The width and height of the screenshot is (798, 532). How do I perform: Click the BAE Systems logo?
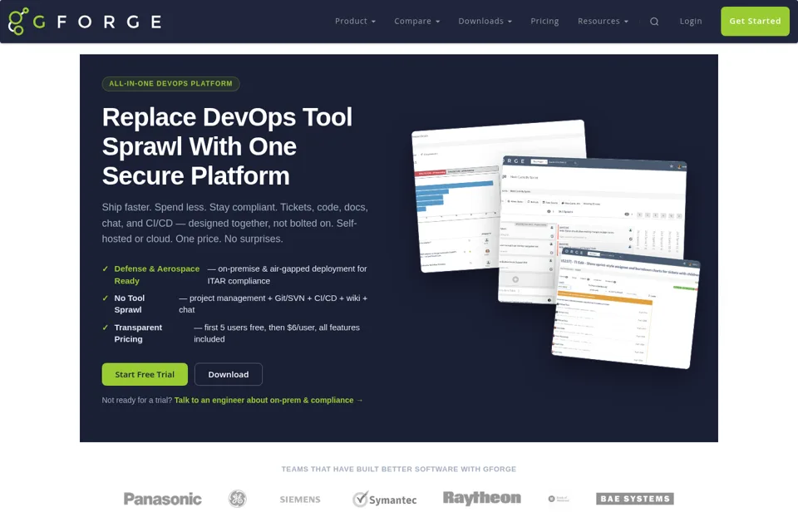tap(635, 499)
